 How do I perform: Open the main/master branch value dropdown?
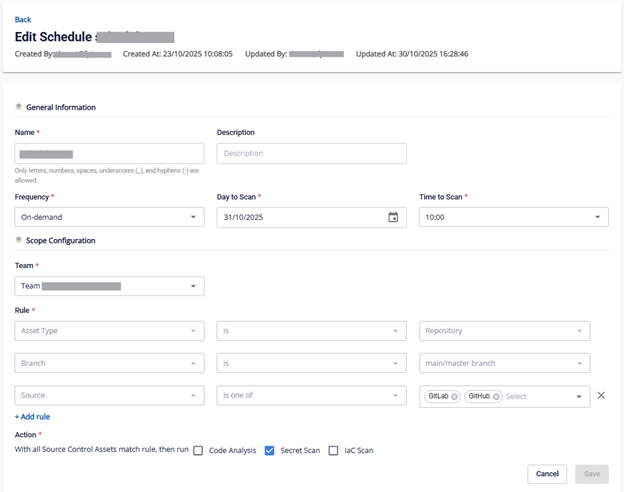click(x=504, y=363)
